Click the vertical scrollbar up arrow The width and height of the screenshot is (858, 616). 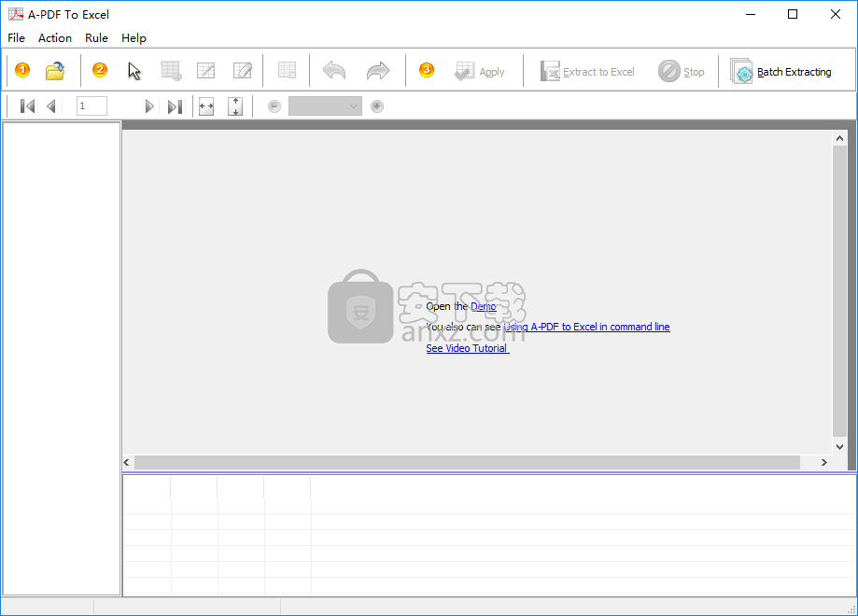839,138
